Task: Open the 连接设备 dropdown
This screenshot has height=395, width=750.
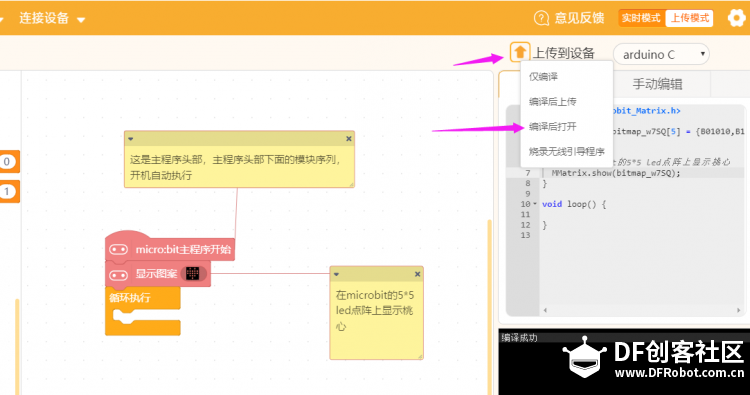Action: coord(52,19)
